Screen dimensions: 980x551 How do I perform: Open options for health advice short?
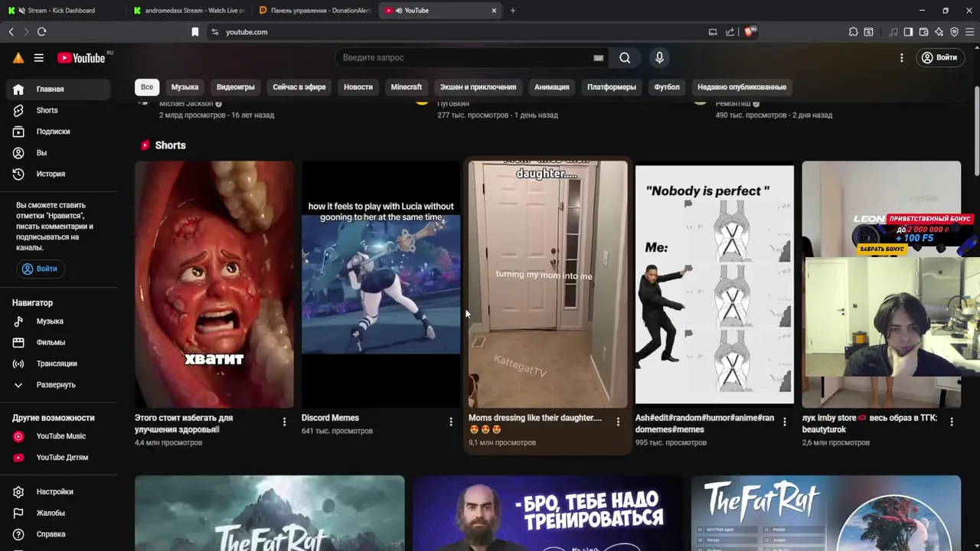[x=284, y=422]
